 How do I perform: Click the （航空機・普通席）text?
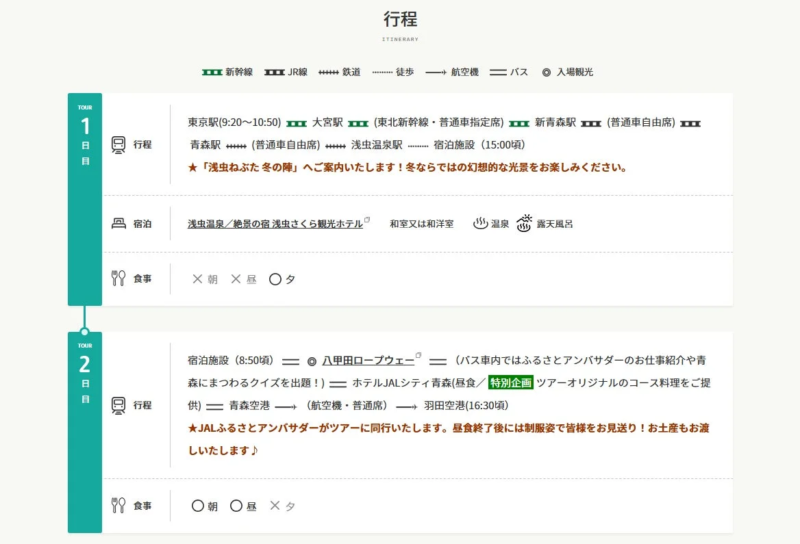pyautogui.click(x=346, y=406)
